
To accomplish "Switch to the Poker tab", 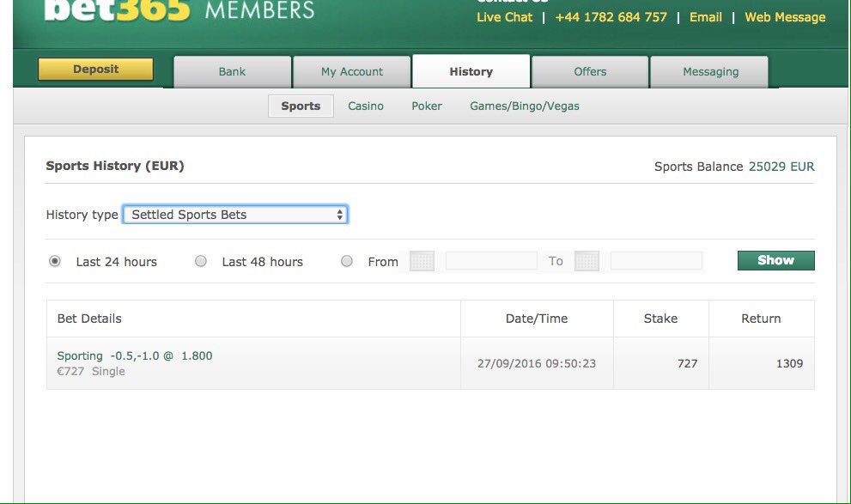I will (427, 106).
